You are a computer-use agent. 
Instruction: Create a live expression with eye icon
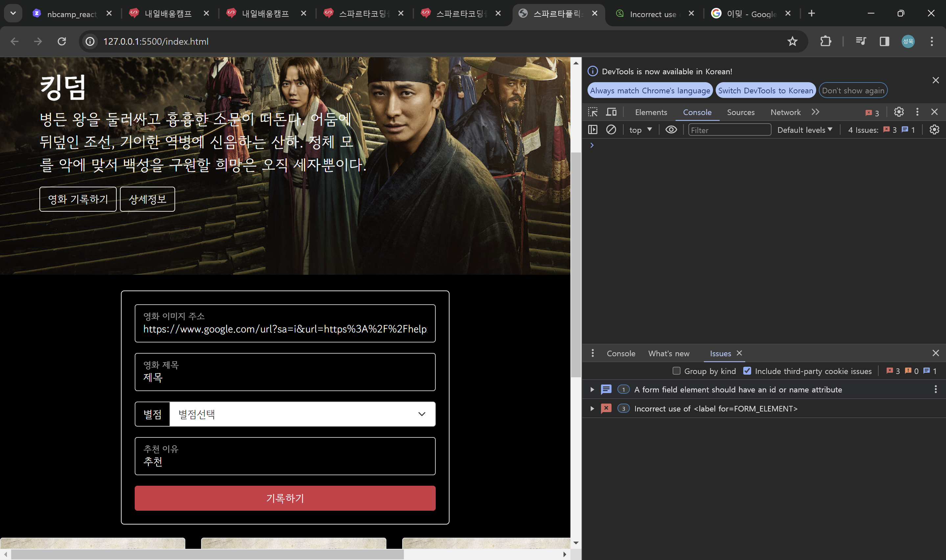click(x=671, y=130)
